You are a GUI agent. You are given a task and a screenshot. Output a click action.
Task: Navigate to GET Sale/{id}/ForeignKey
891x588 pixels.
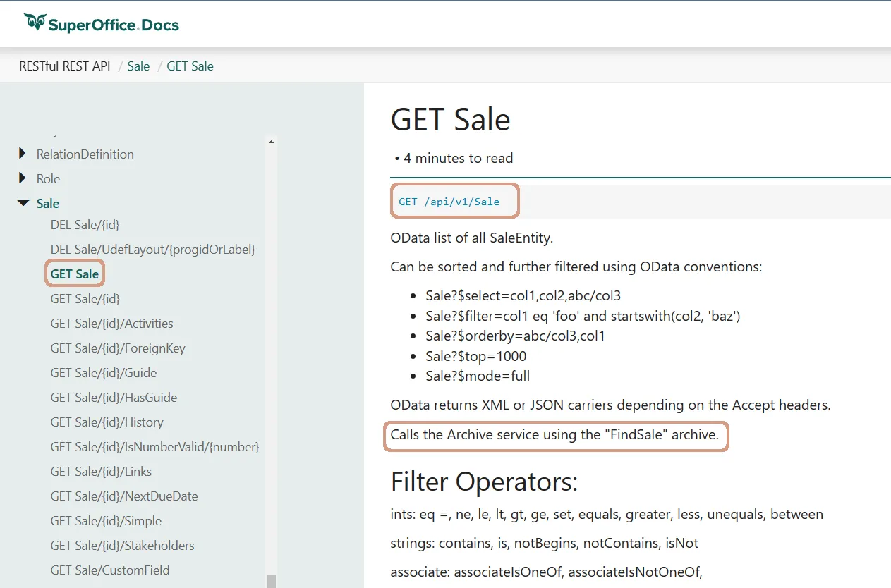[118, 348]
